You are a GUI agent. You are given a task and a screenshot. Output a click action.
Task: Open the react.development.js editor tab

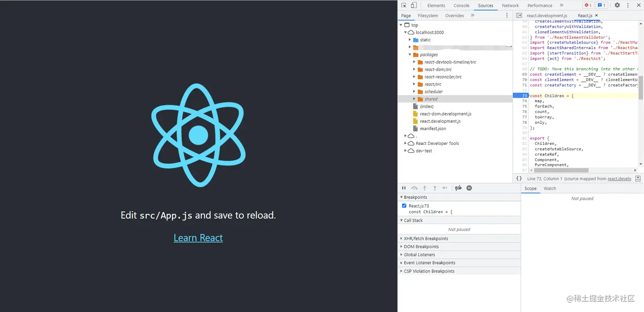click(x=547, y=16)
